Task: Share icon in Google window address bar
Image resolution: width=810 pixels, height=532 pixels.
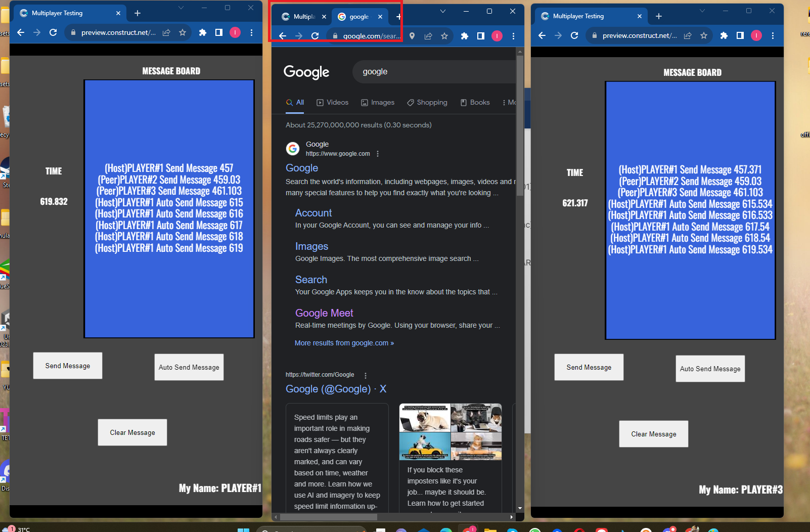Action: point(428,36)
